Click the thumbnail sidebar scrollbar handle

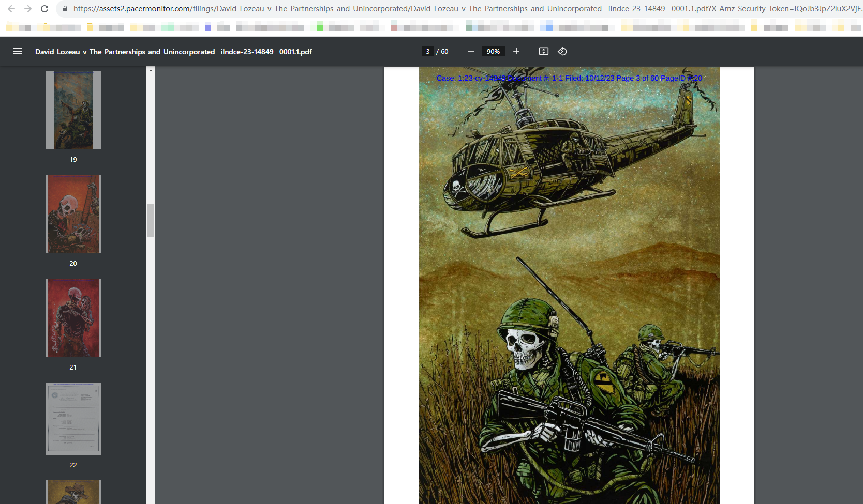coord(151,220)
